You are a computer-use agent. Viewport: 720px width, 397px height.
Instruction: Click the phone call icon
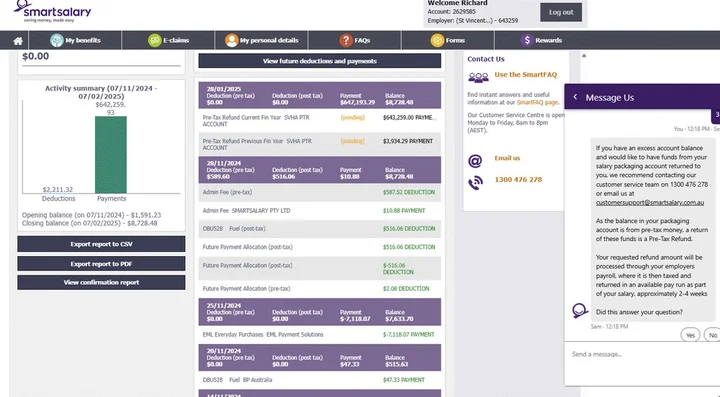(475, 183)
